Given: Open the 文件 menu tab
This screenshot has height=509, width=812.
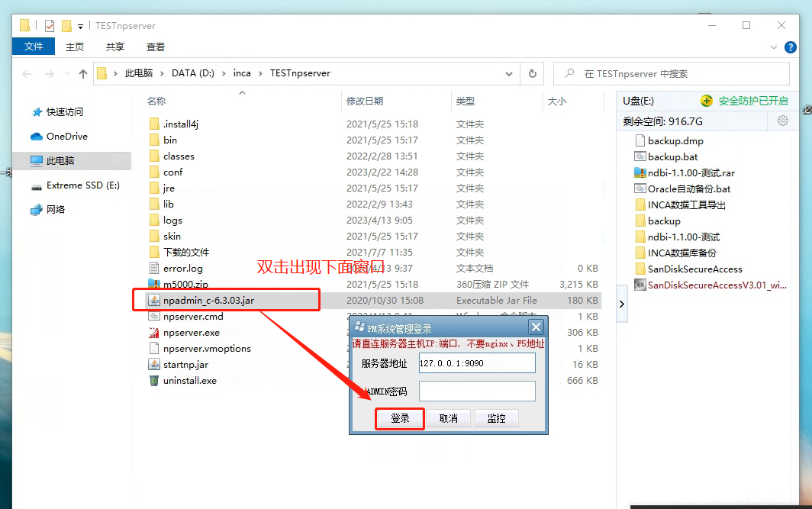Looking at the screenshot, I should point(34,47).
